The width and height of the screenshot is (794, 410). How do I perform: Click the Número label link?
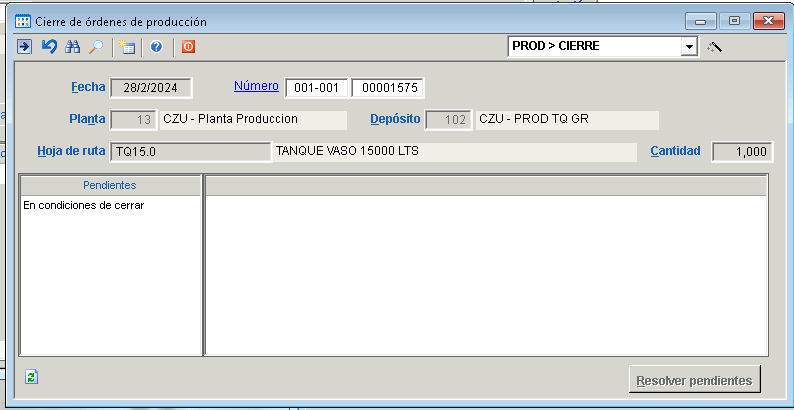tap(256, 86)
